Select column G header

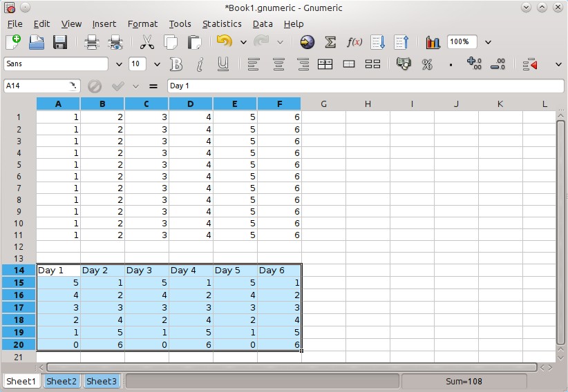[323, 104]
